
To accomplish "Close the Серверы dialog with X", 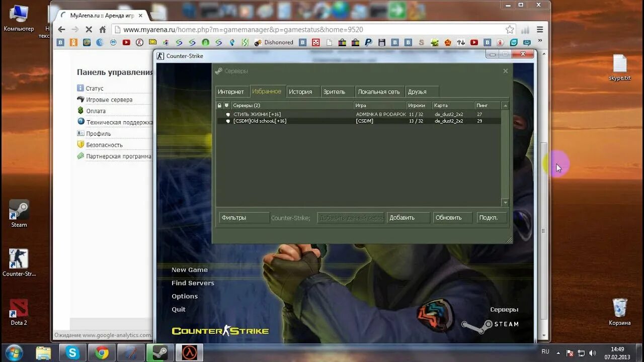I will [x=506, y=71].
